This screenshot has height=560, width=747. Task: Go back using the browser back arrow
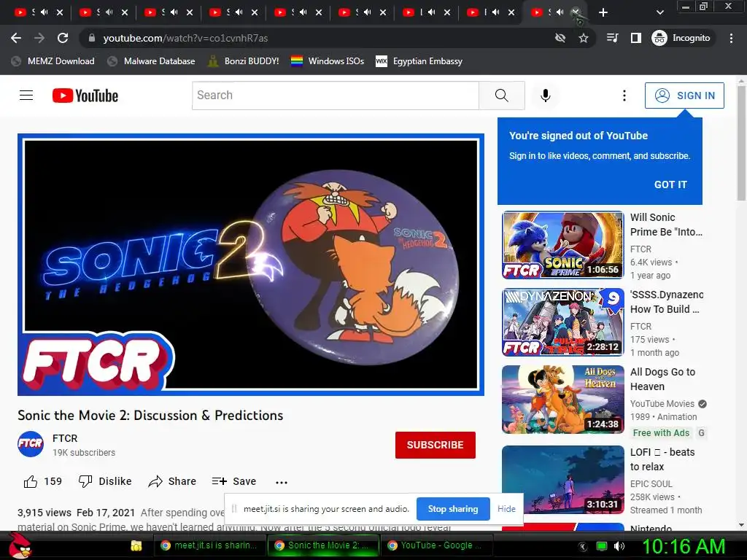point(16,38)
